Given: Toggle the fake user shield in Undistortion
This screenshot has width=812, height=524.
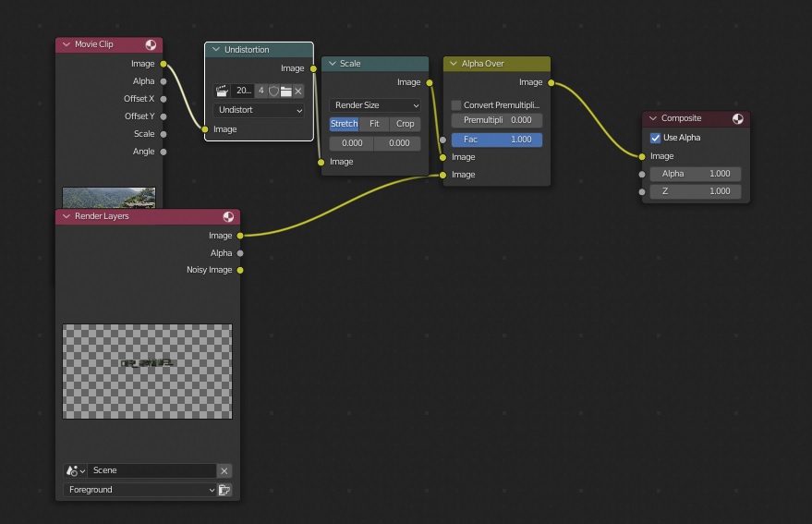Looking at the screenshot, I should click(x=273, y=91).
